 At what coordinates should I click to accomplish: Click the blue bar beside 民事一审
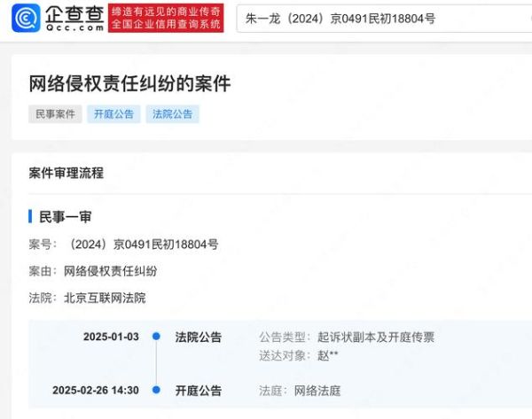click(31, 217)
